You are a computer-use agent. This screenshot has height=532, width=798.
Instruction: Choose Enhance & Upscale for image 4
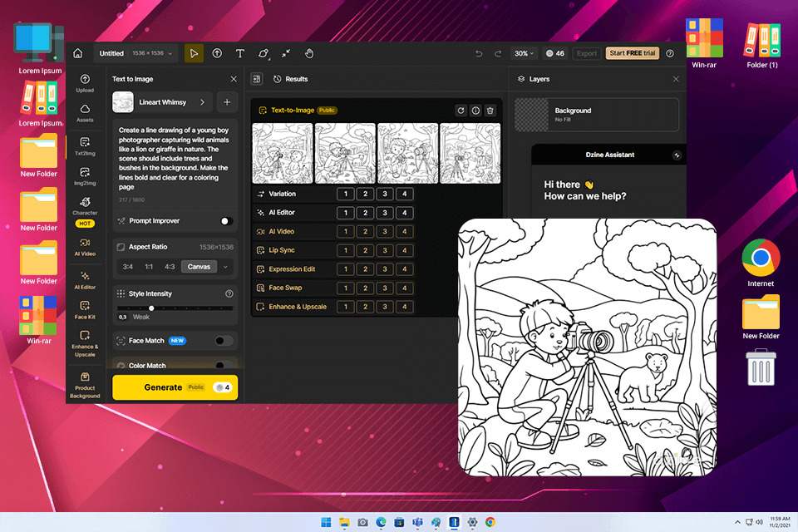click(x=405, y=307)
